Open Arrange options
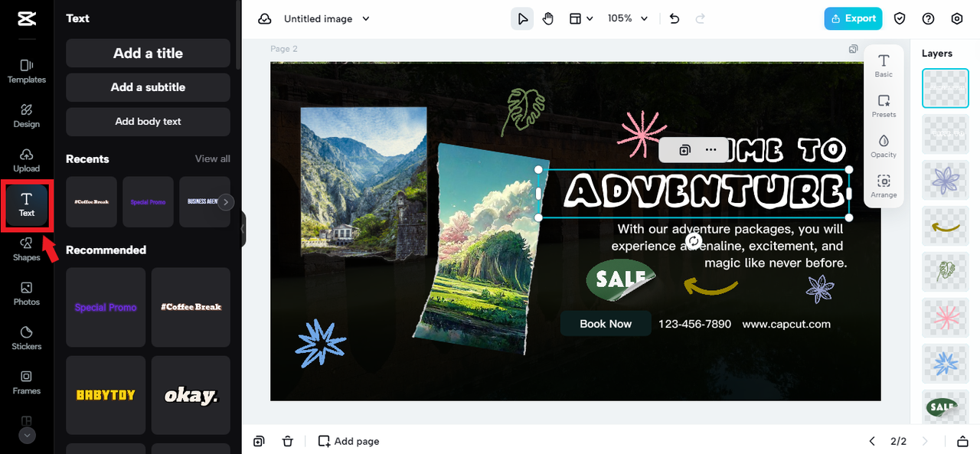 [x=884, y=186]
